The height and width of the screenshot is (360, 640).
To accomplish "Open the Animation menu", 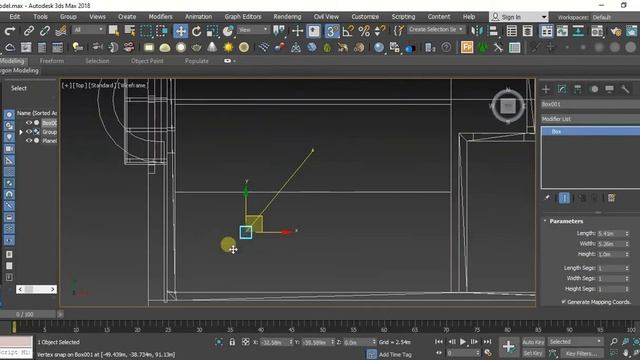I will tap(198, 17).
